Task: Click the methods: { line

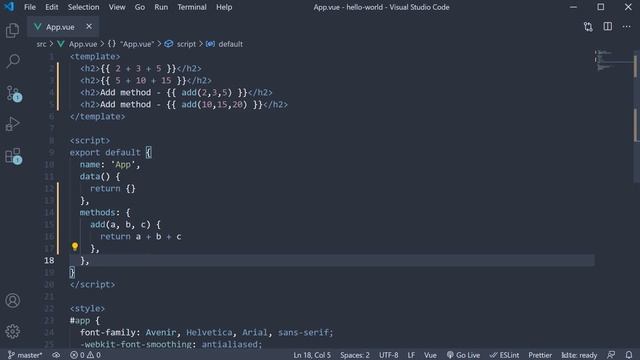Action: pyautogui.click(x=105, y=213)
